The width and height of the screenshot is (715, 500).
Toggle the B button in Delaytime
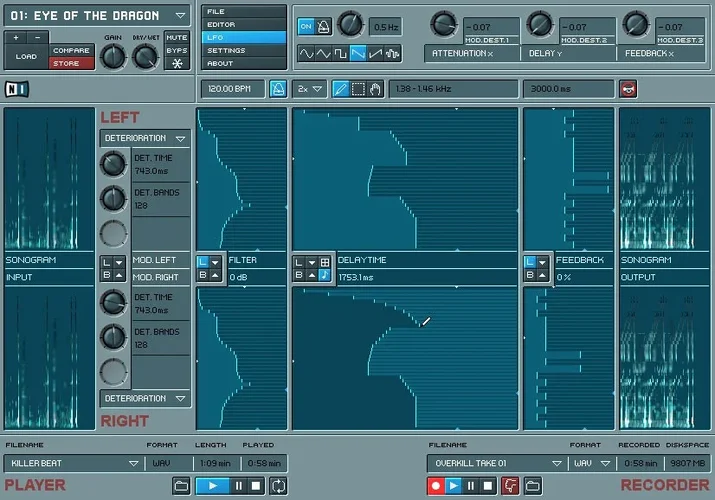click(x=299, y=275)
